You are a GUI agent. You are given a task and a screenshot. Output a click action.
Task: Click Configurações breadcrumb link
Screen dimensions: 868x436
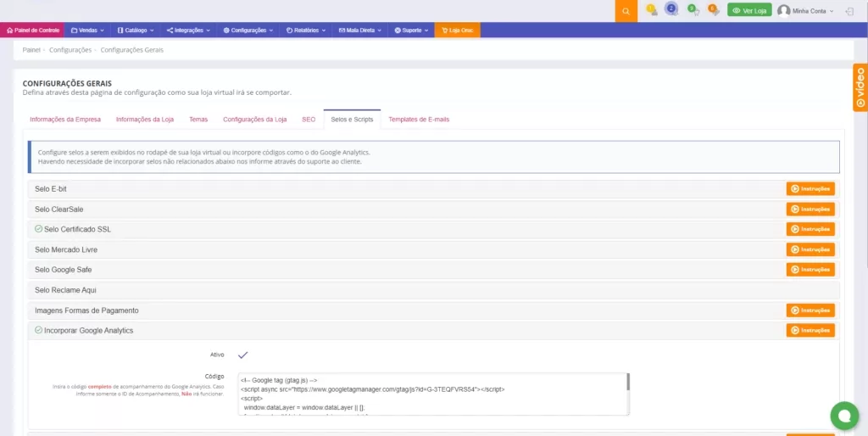pyautogui.click(x=70, y=50)
